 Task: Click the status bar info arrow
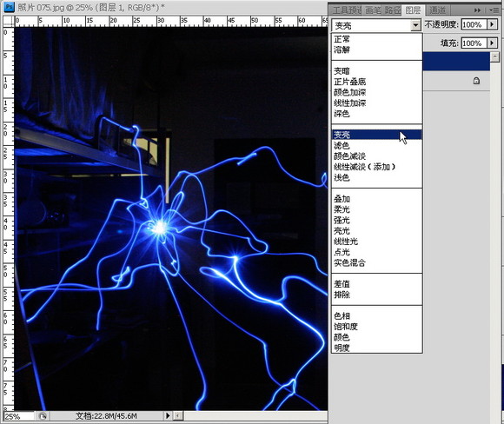coord(168,415)
